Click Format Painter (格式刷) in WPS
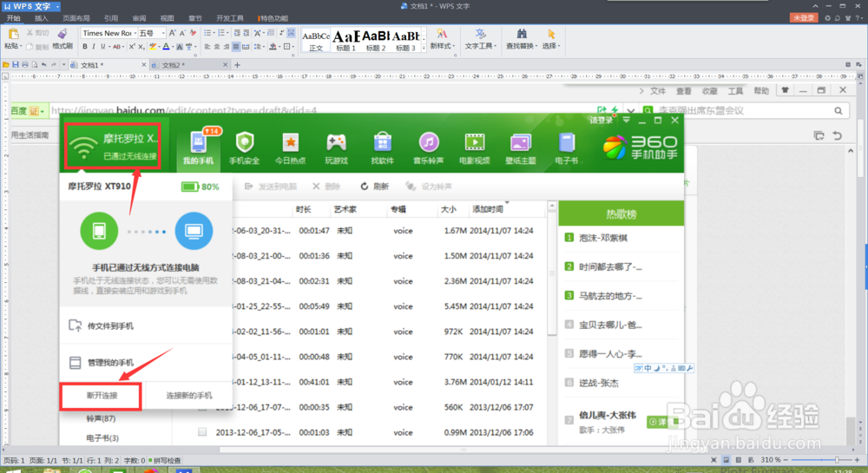 click(62, 40)
